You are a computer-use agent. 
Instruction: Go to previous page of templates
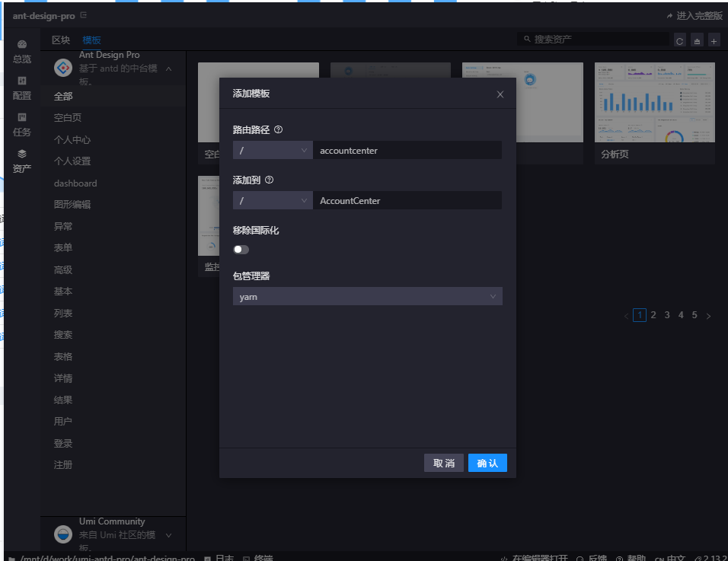tap(626, 316)
